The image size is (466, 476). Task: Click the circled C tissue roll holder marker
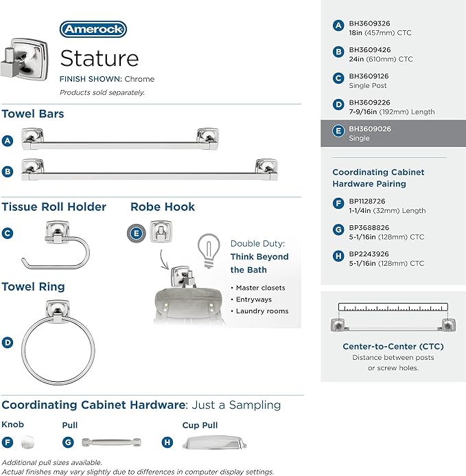[8, 233]
